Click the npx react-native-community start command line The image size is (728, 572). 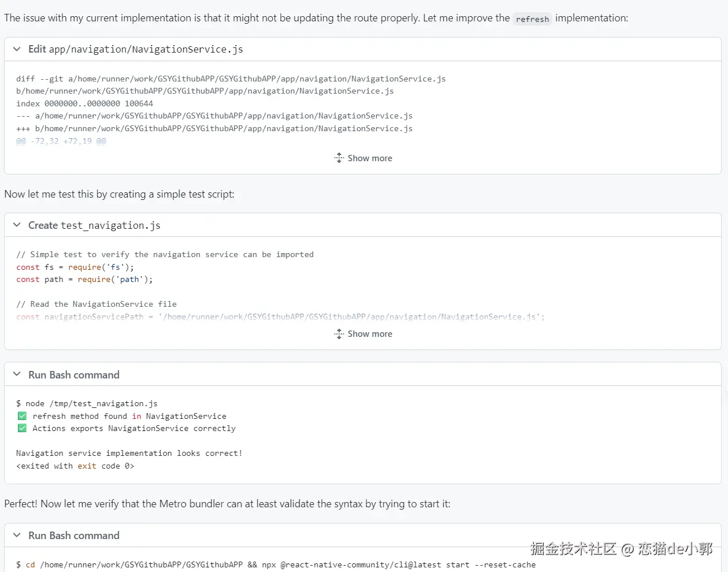tap(276, 564)
